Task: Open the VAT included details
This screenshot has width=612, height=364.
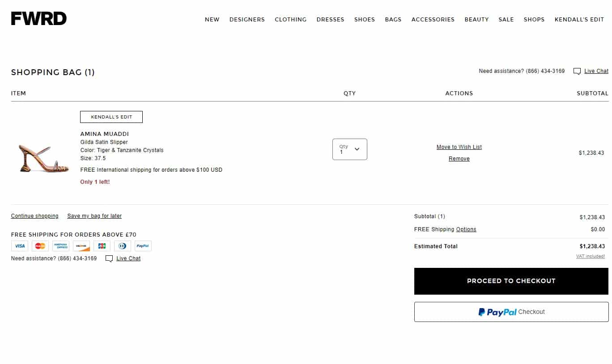Action: [591, 256]
